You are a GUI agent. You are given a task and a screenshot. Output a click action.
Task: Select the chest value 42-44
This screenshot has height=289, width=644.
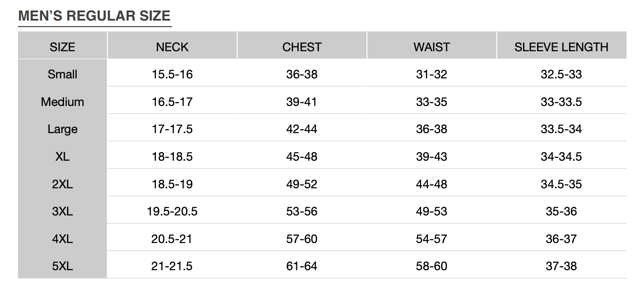(x=302, y=129)
